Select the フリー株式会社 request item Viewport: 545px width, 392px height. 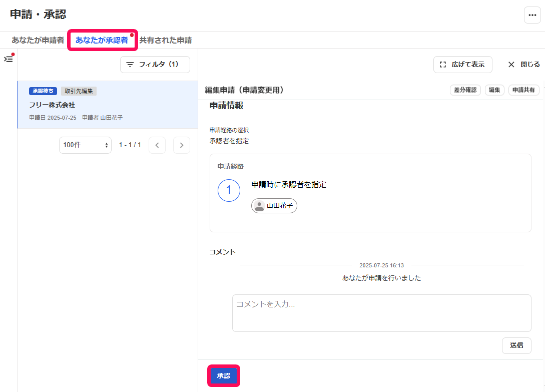[108, 105]
